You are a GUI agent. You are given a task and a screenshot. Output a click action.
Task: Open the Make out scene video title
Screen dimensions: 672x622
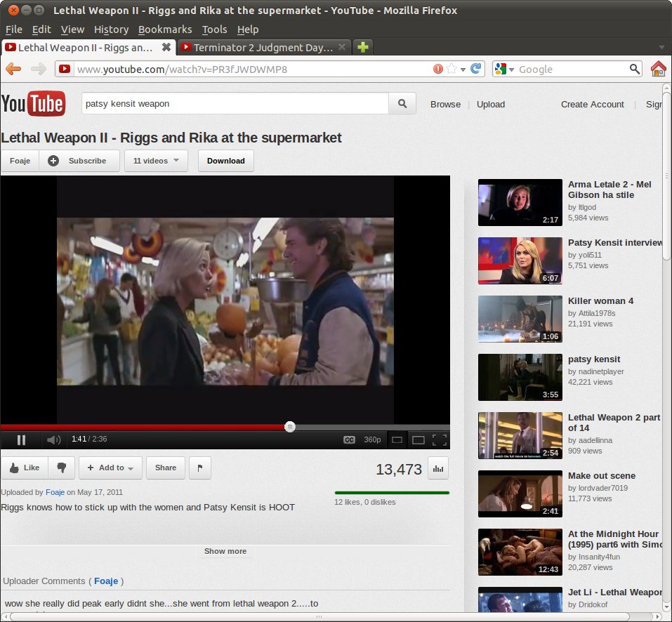click(601, 476)
